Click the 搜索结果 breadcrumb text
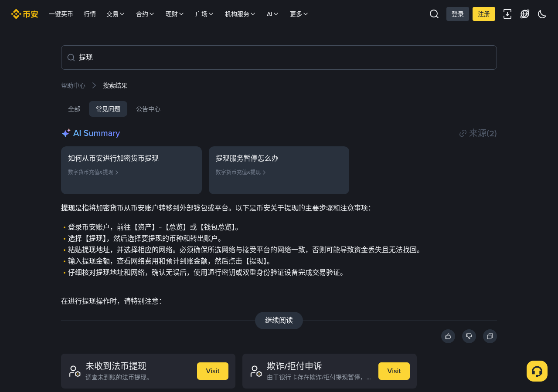 (115, 85)
